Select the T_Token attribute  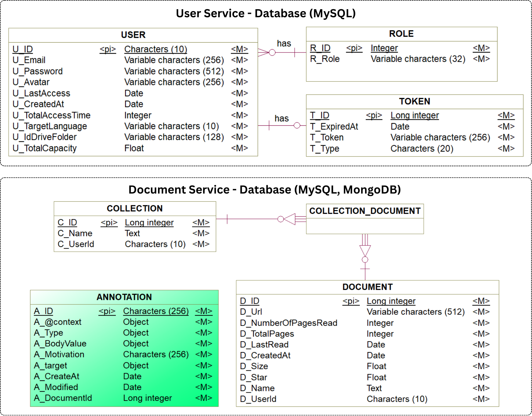click(x=327, y=137)
